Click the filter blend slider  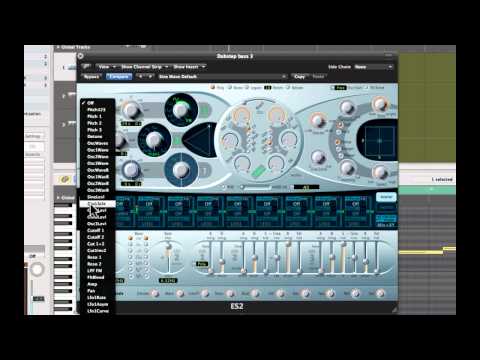256,187
